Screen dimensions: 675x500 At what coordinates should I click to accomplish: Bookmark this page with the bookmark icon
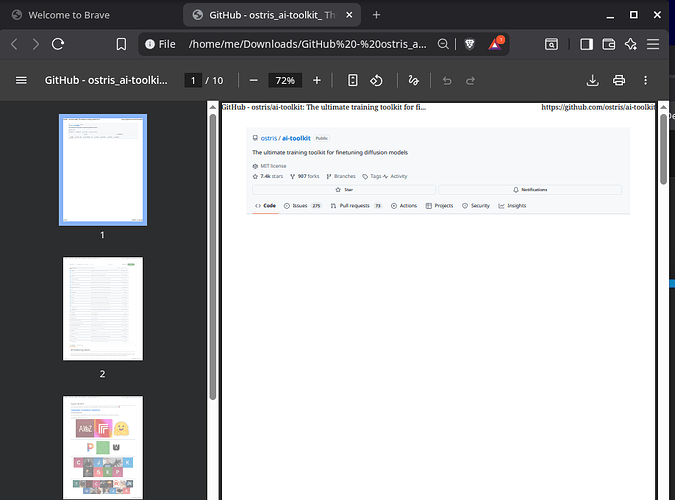click(121, 44)
